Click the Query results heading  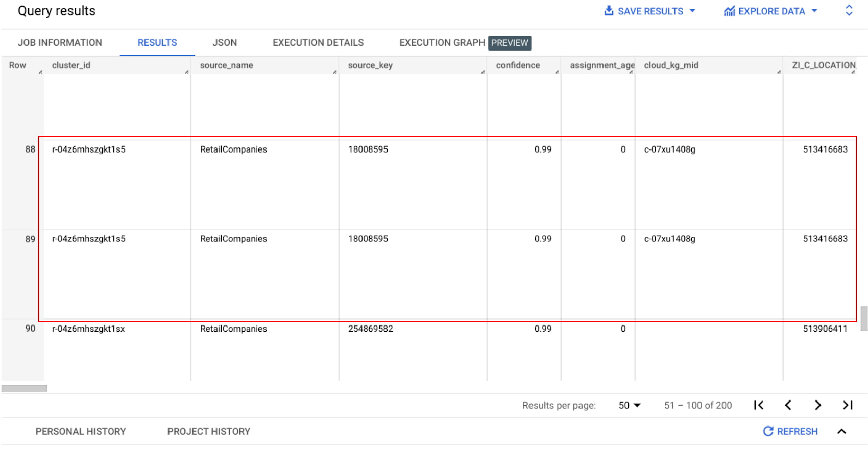(x=57, y=11)
